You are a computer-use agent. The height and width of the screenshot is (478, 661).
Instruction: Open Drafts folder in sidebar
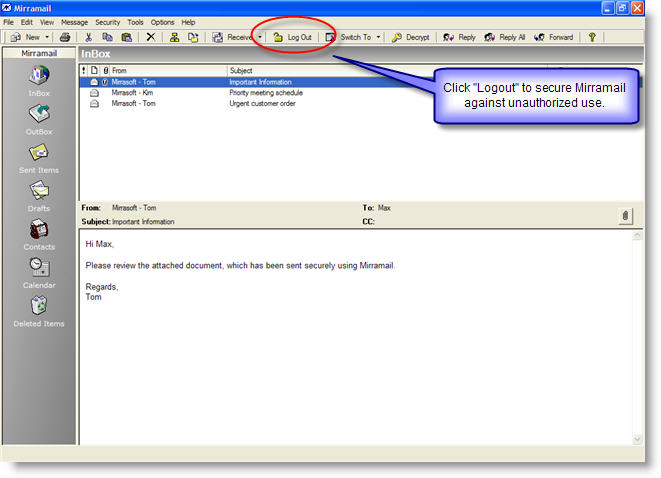[39, 196]
